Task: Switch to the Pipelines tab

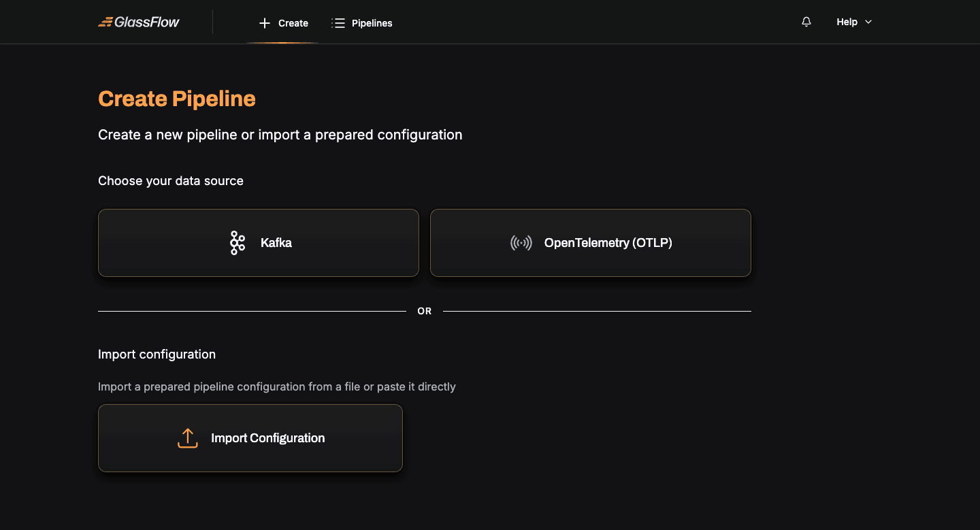Action: (361, 23)
